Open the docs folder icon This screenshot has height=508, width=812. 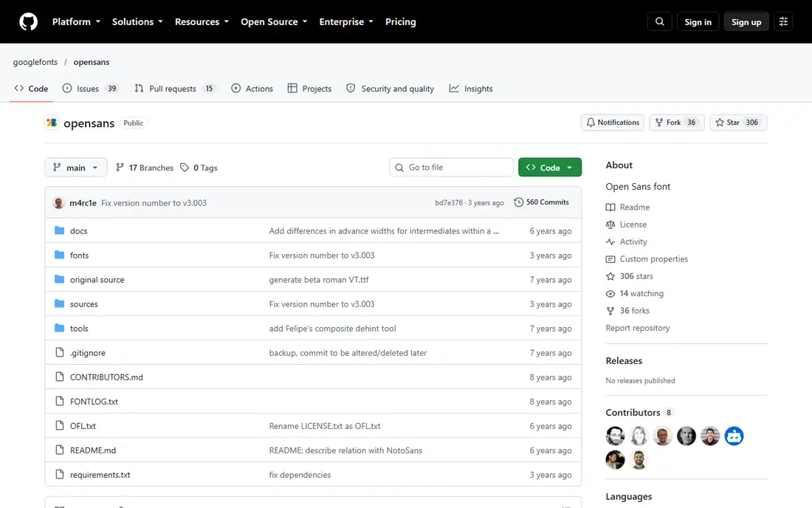[60, 230]
